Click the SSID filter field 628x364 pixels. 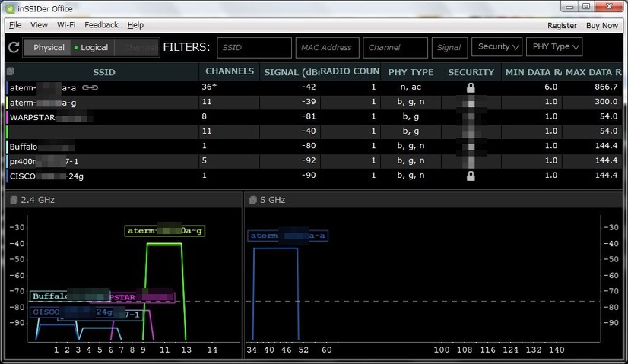coord(255,48)
